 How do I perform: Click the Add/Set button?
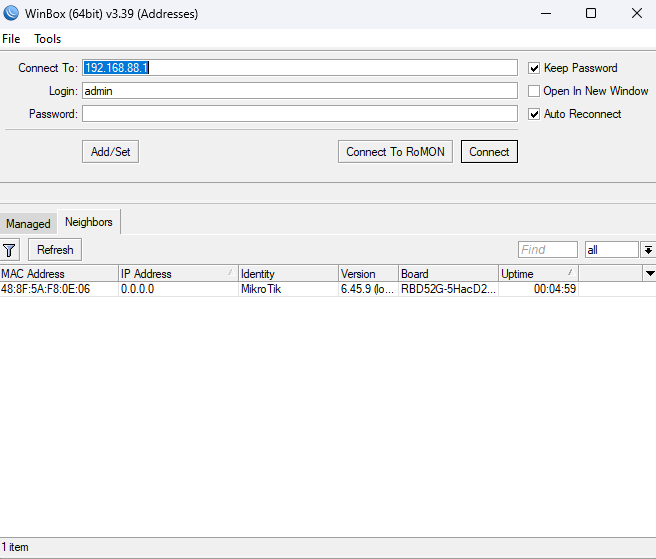(110, 151)
